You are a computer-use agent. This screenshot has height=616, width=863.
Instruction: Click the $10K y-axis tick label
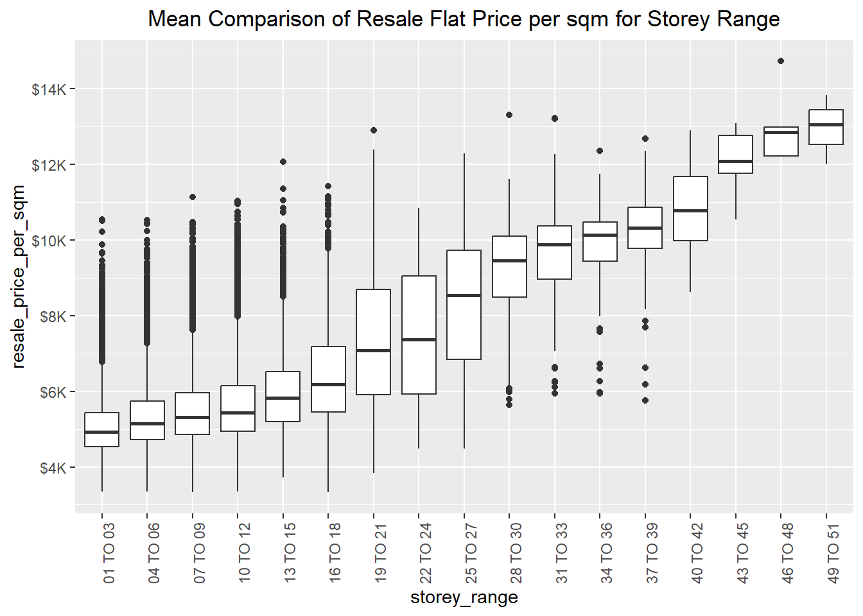pos(49,241)
